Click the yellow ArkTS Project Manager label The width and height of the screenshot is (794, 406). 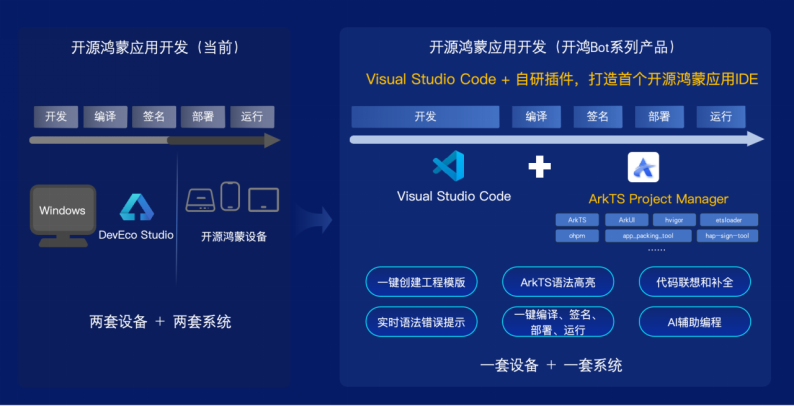pyautogui.click(x=658, y=199)
